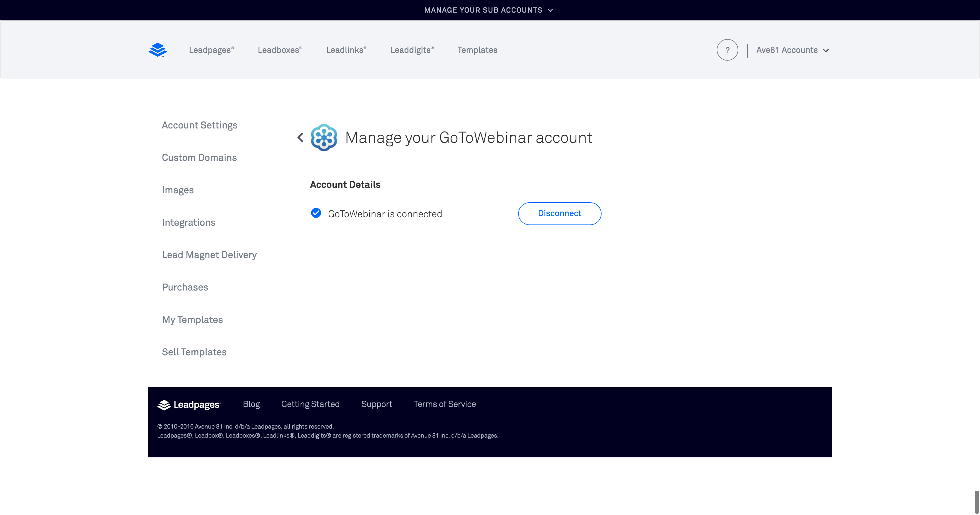Open the account chevron next to Ave81
Viewport: 980px width, 515px height.
pyautogui.click(x=826, y=50)
